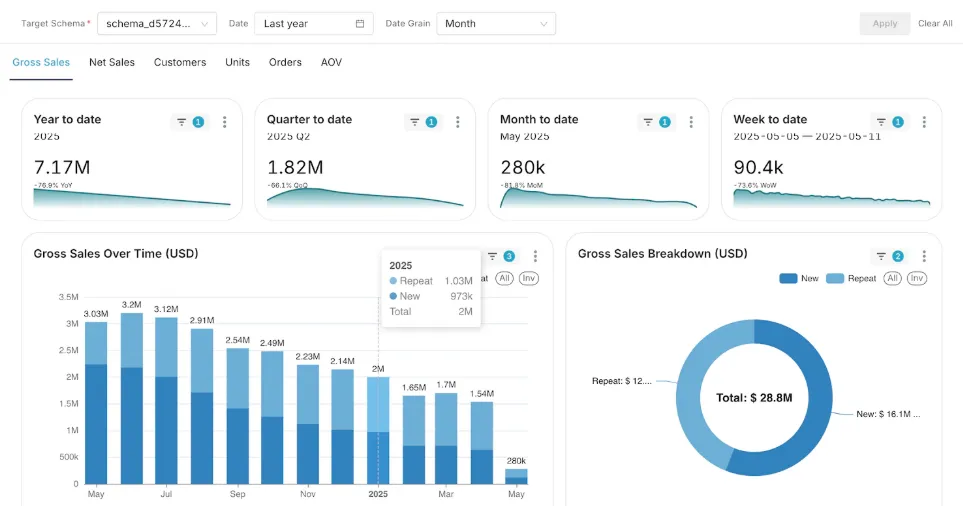Image resolution: width=963 pixels, height=506 pixels.
Task: Open kebab menu on Week to date card
Action: [x=924, y=122]
